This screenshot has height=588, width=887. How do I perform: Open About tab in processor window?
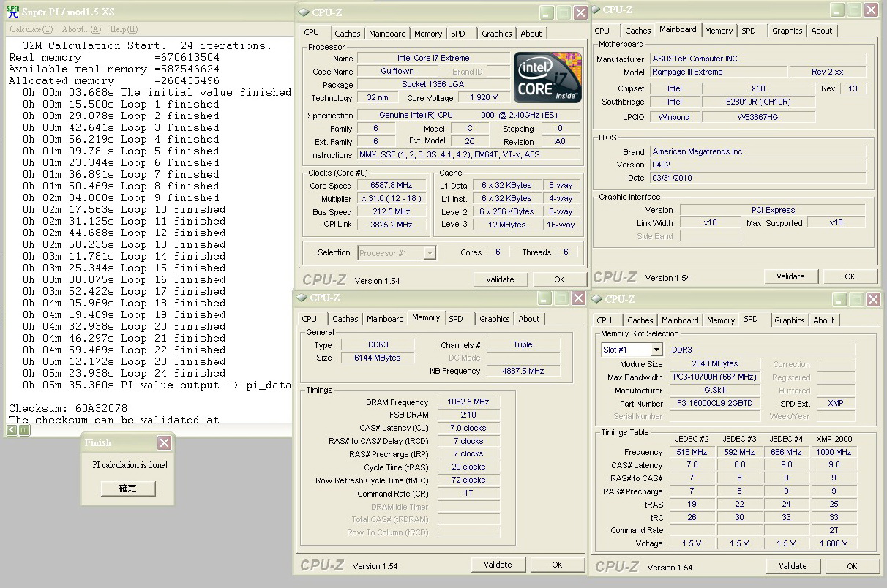pyautogui.click(x=531, y=34)
